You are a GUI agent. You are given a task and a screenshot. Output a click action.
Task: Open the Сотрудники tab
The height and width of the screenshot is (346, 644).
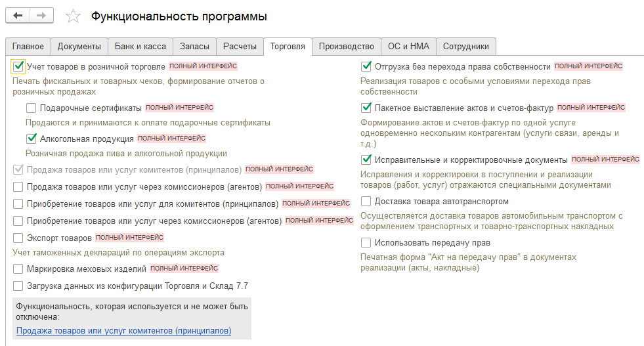click(465, 47)
